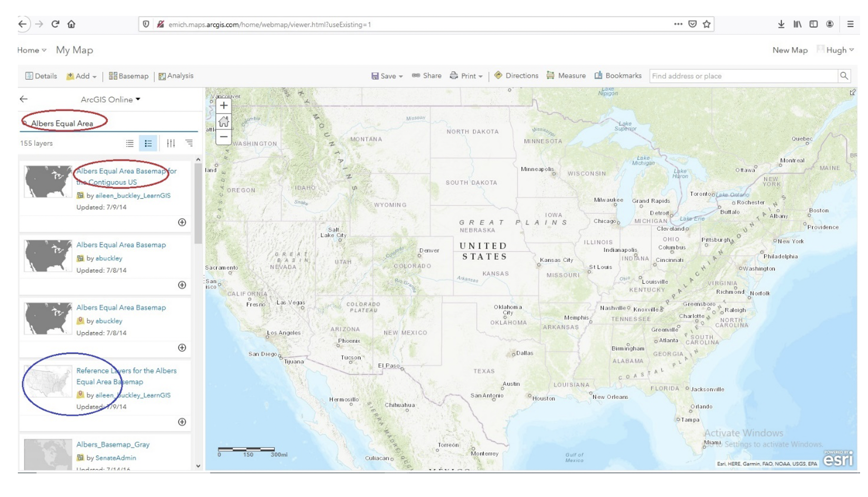
Task: Open the Basemap gallery
Action: click(128, 76)
